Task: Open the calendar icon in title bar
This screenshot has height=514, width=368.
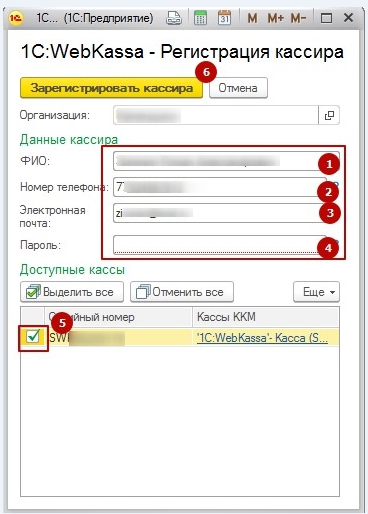Action: click(224, 18)
